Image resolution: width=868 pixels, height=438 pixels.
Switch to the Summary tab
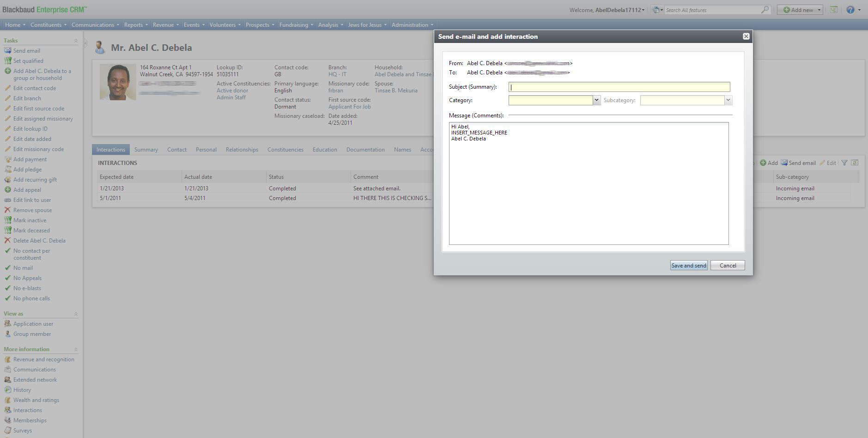[x=146, y=150]
